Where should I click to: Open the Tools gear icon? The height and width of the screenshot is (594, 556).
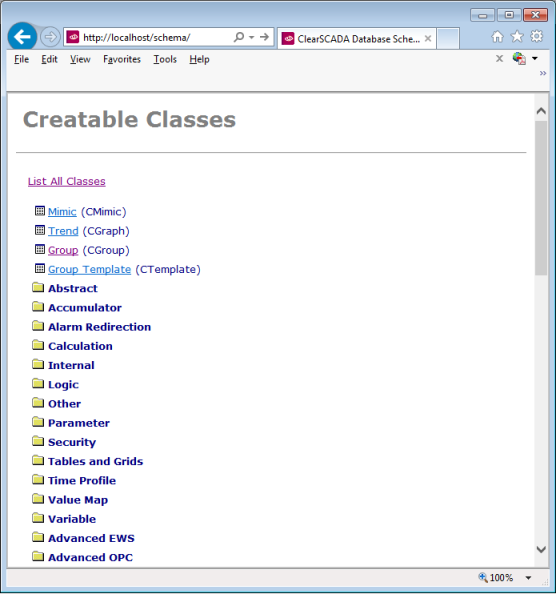click(536, 37)
